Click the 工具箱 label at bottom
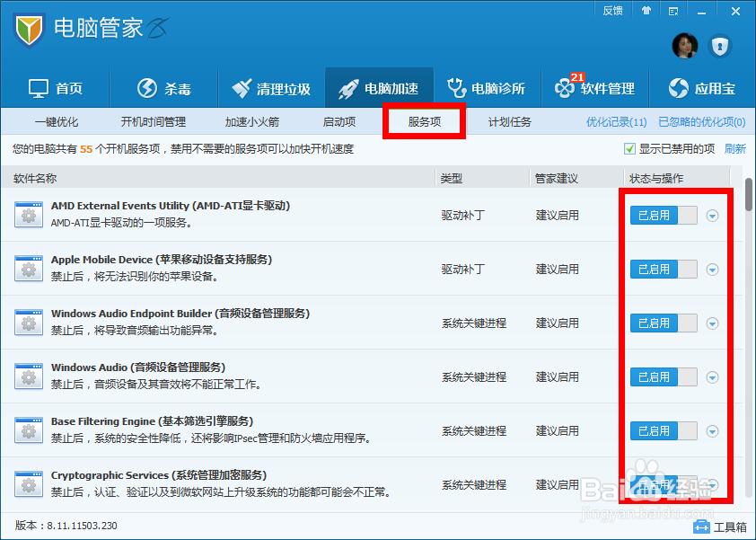756x540 pixels. coord(730,527)
